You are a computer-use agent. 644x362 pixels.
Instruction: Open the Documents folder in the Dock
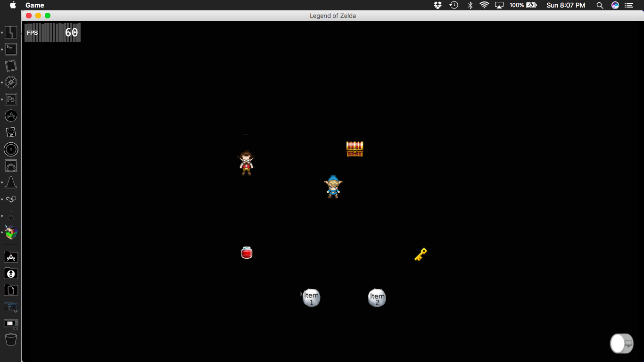11,290
